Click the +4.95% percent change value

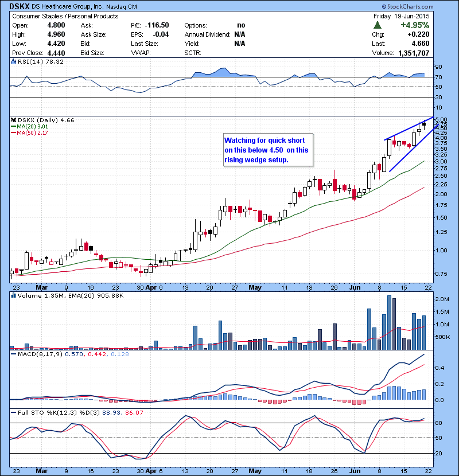tap(415, 25)
